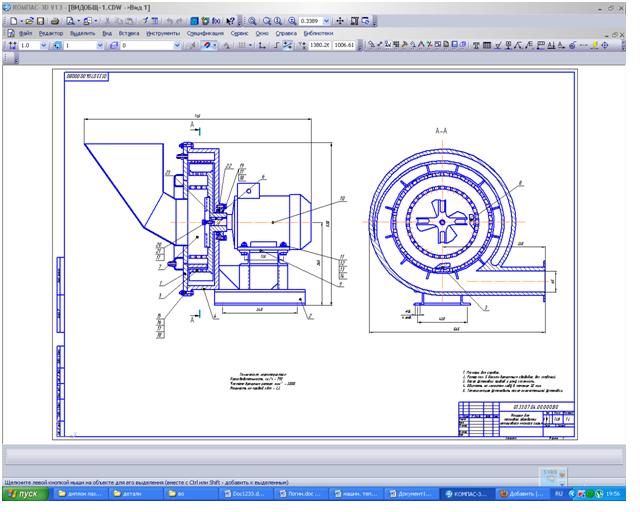Activate the What's This help cursor
The width and height of the screenshot is (640, 512).
point(230,21)
